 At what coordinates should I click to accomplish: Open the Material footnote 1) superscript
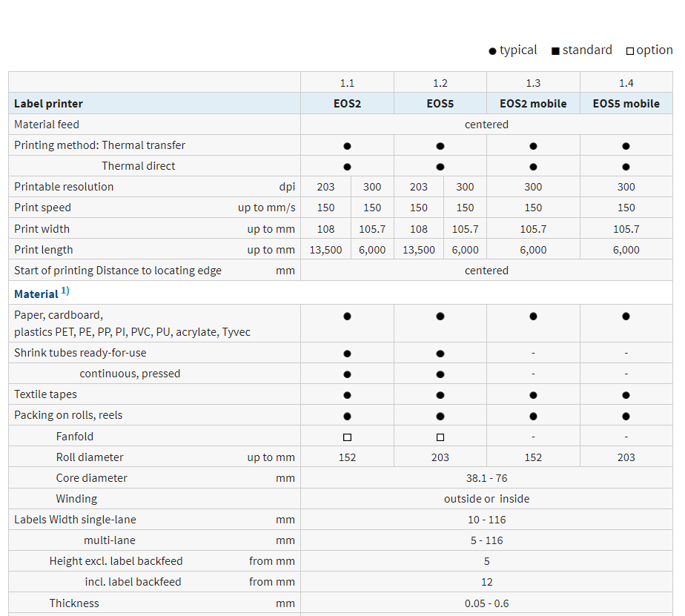point(65,291)
